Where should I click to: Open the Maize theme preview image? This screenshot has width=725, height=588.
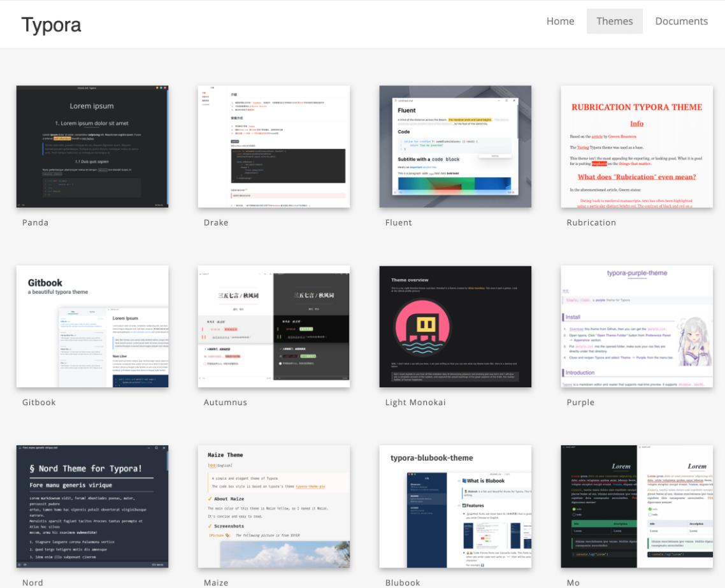(274, 506)
